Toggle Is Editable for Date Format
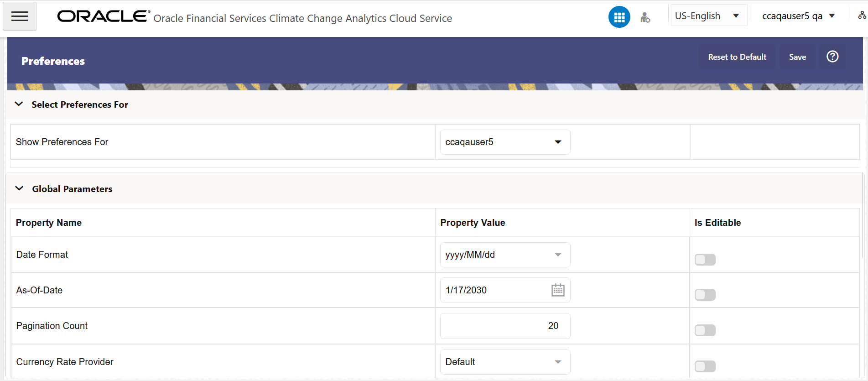The image size is (868, 381). pos(705,260)
